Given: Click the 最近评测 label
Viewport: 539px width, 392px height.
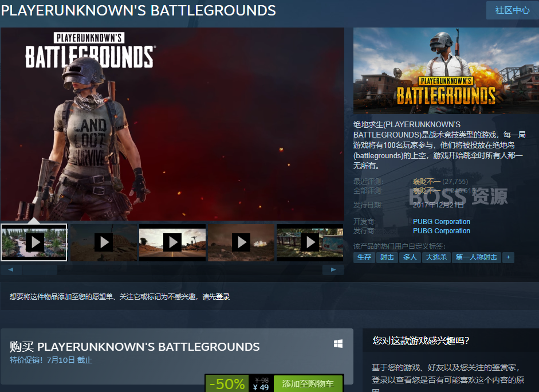Looking at the screenshot, I should pyautogui.click(x=368, y=182).
